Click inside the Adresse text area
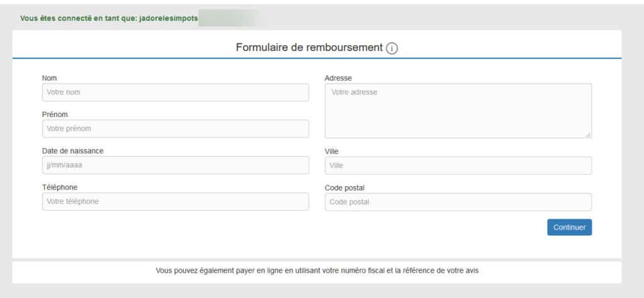 (458, 111)
